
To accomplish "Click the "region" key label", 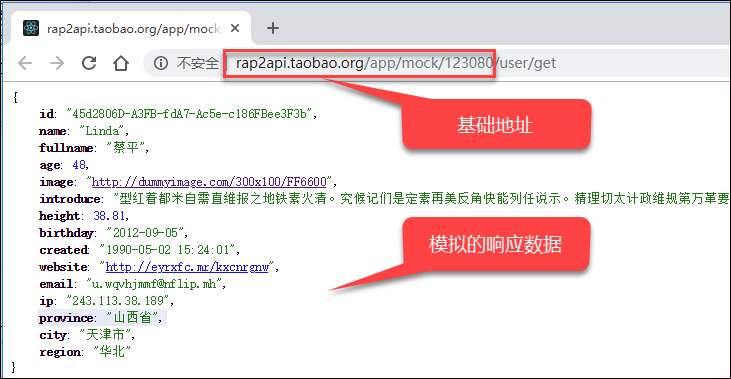I will coord(59,352).
